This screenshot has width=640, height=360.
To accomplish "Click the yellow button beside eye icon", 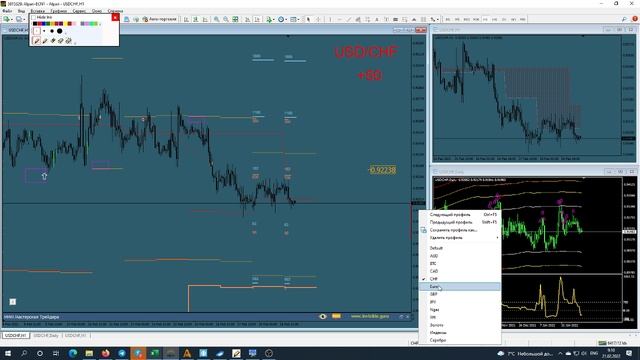I will [336, 316].
